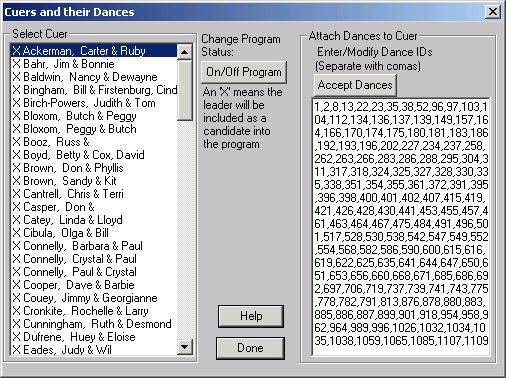Select Bloxom, Peggy & Butch
This screenshot has width=506, height=378.
[x=94, y=129]
